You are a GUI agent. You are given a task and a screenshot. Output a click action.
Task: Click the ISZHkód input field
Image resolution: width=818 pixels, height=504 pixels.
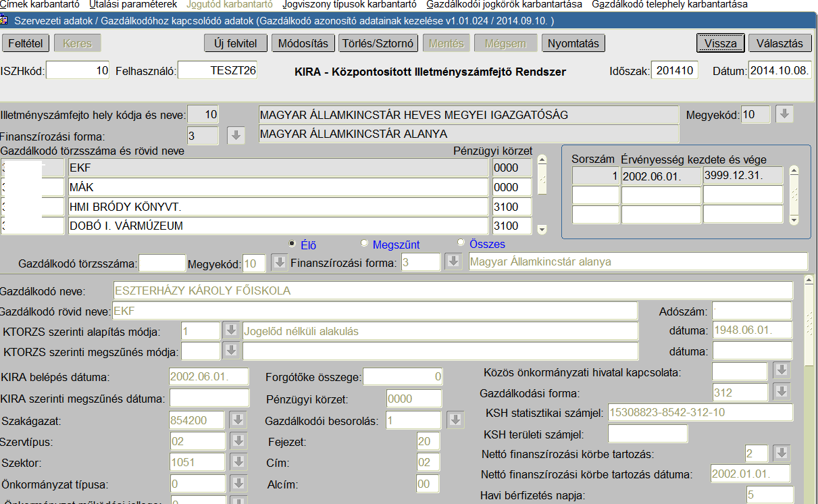[x=77, y=70]
